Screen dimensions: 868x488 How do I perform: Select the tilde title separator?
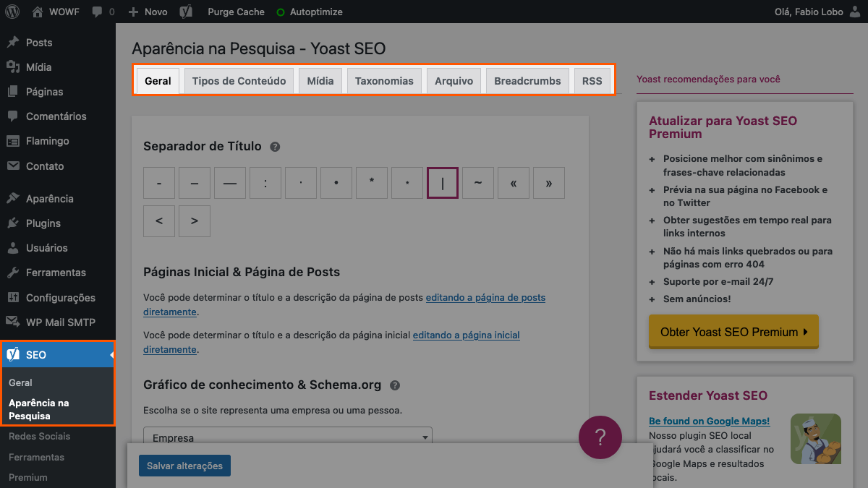478,183
